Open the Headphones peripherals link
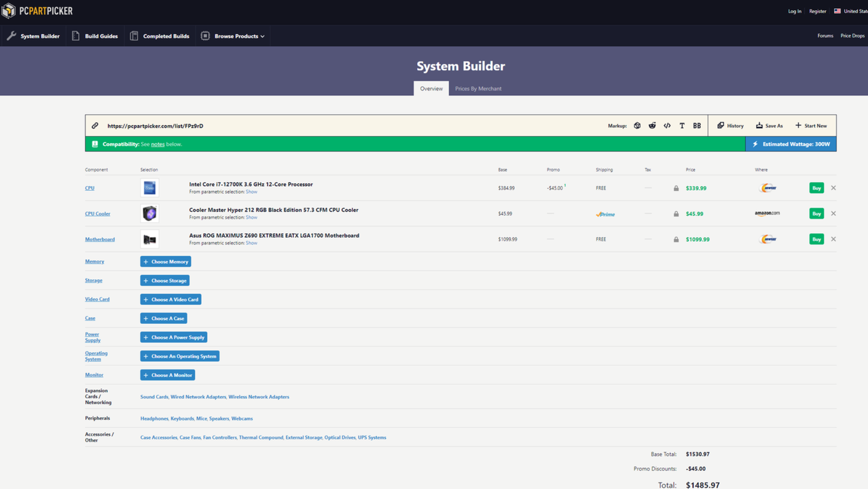 point(154,418)
